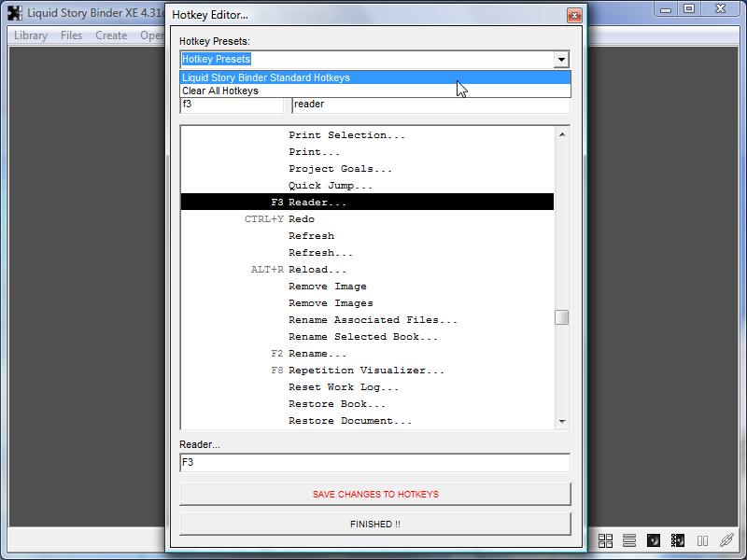
Task: Click the FINISHED !! button
Action: (x=374, y=524)
